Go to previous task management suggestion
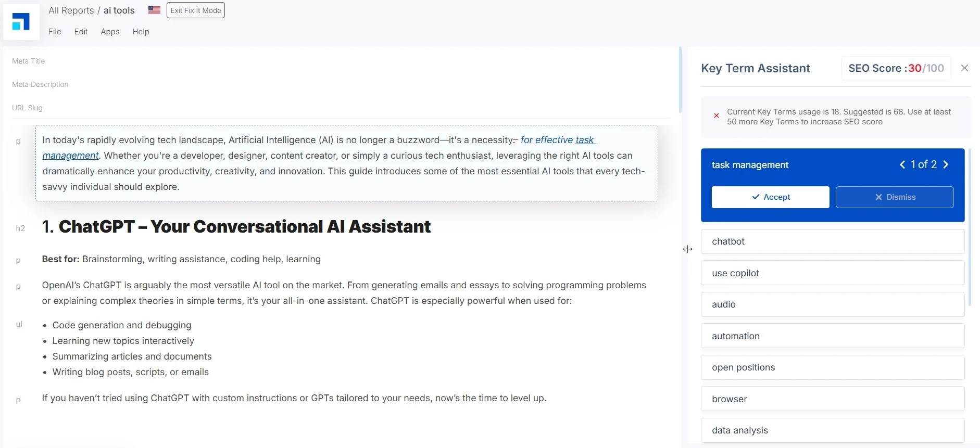Screen dimensions: 980x448 coord(902,164)
